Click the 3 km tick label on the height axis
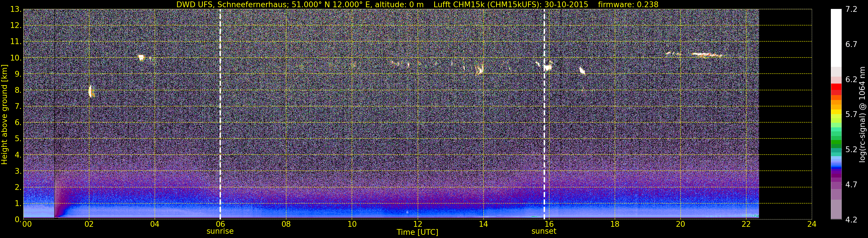 [x=18, y=171]
